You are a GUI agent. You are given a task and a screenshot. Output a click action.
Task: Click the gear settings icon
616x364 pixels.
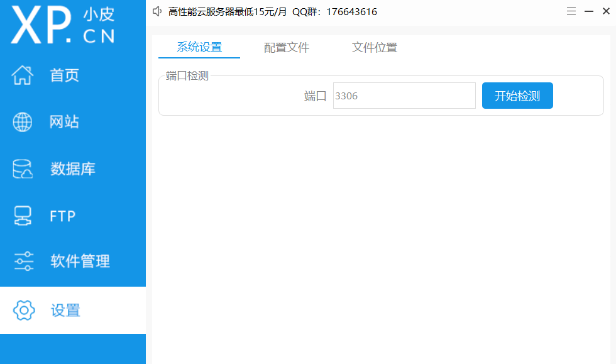click(24, 310)
